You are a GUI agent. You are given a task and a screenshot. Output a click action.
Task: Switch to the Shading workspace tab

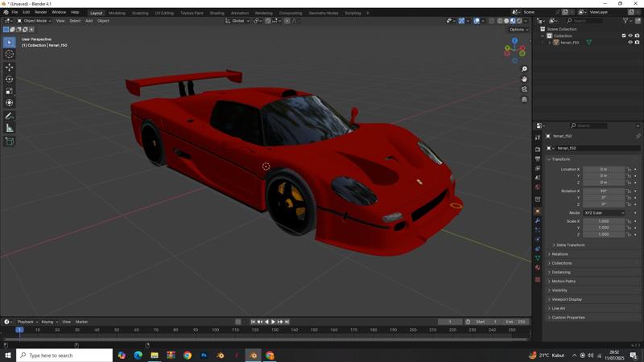(217, 13)
